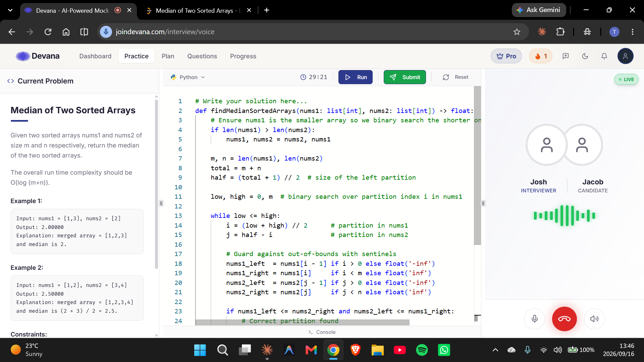Image resolution: width=644 pixels, height=362 pixels.
Task: Open the Plan tab
Action: (168, 56)
